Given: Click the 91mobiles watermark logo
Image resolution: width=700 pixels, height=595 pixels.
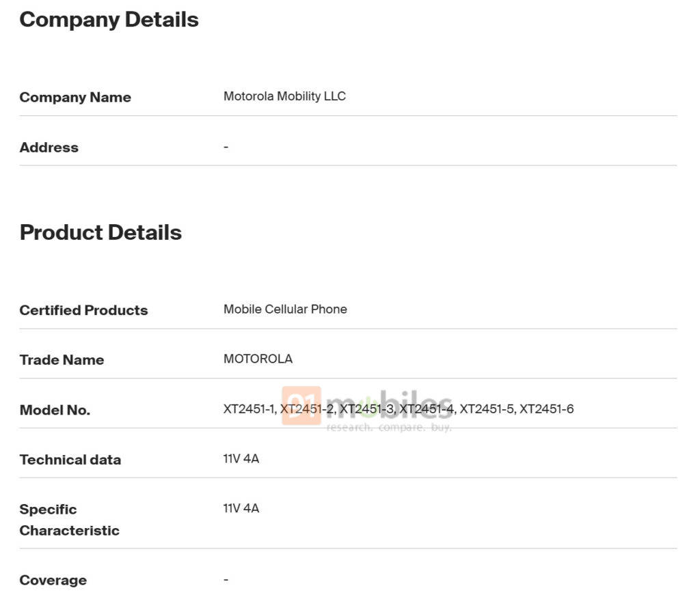Looking at the screenshot, I should [x=368, y=409].
